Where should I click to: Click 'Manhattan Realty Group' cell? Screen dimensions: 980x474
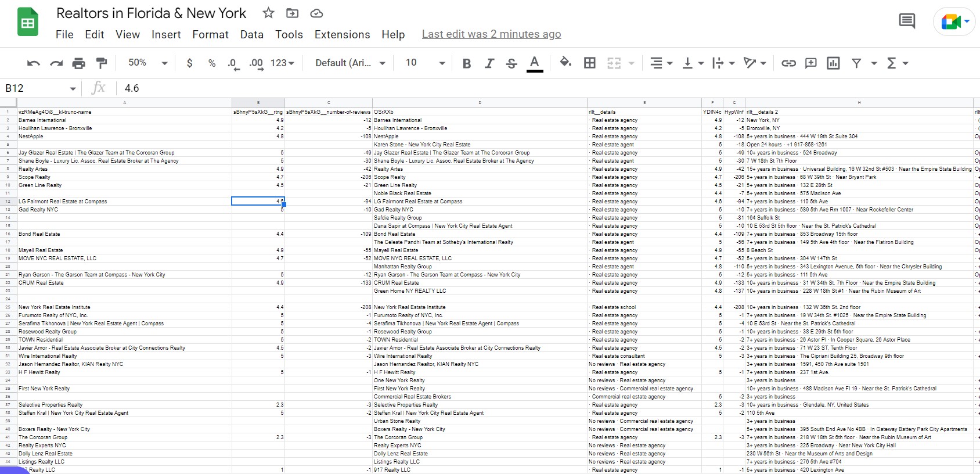click(x=480, y=267)
